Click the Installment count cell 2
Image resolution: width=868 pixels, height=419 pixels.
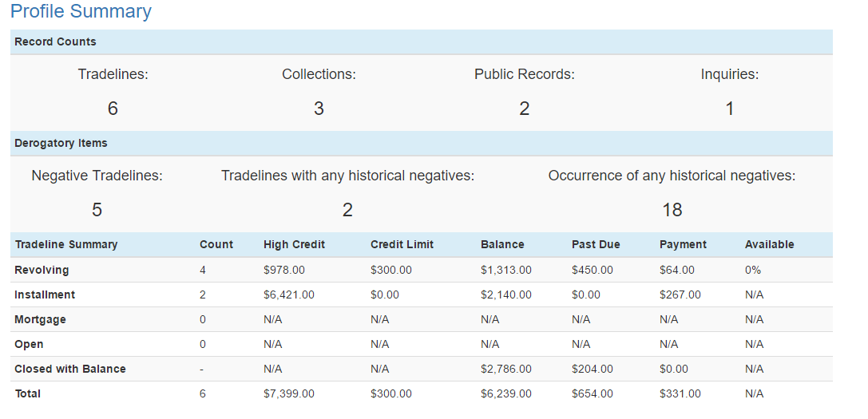[x=203, y=295]
